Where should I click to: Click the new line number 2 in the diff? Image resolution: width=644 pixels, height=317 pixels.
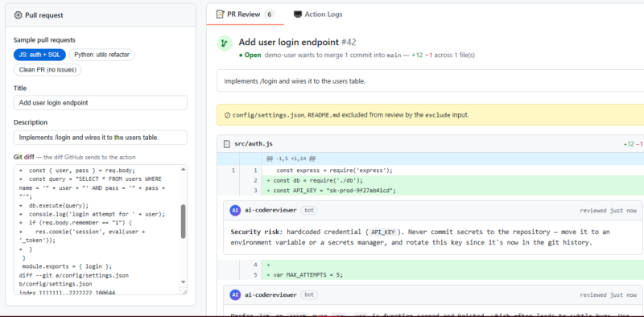pos(255,180)
